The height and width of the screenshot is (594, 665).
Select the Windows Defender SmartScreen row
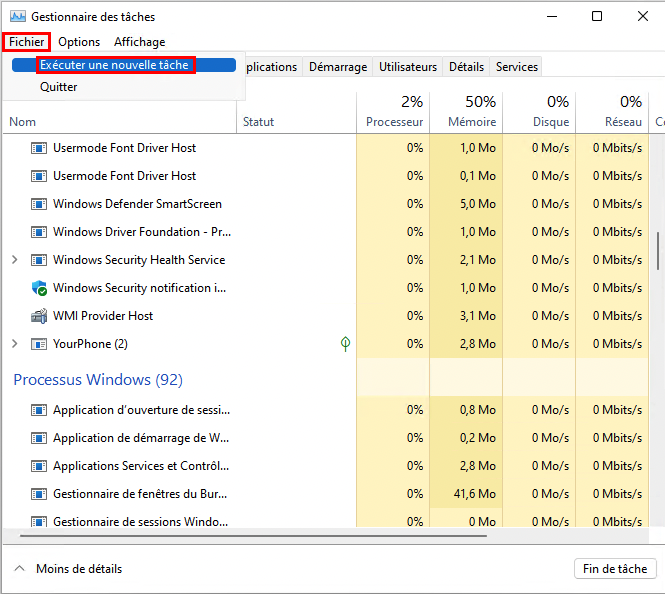point(326,204)
